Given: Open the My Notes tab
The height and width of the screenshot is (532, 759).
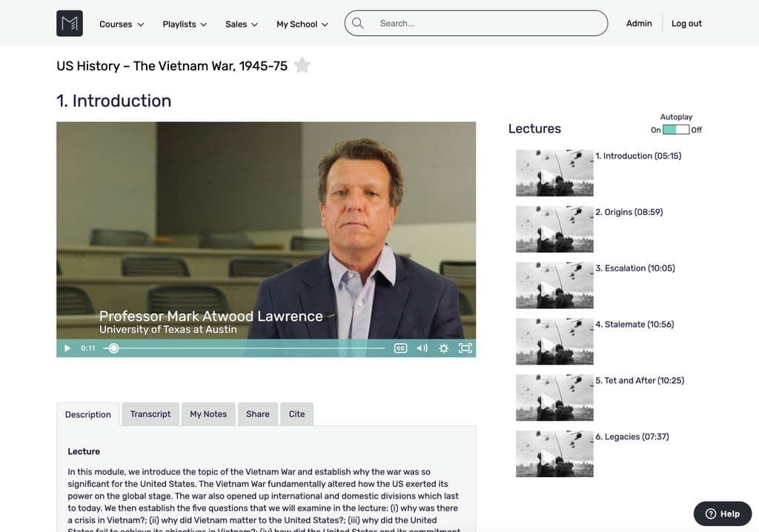Looking at the screenshot, I should (208, 414).
